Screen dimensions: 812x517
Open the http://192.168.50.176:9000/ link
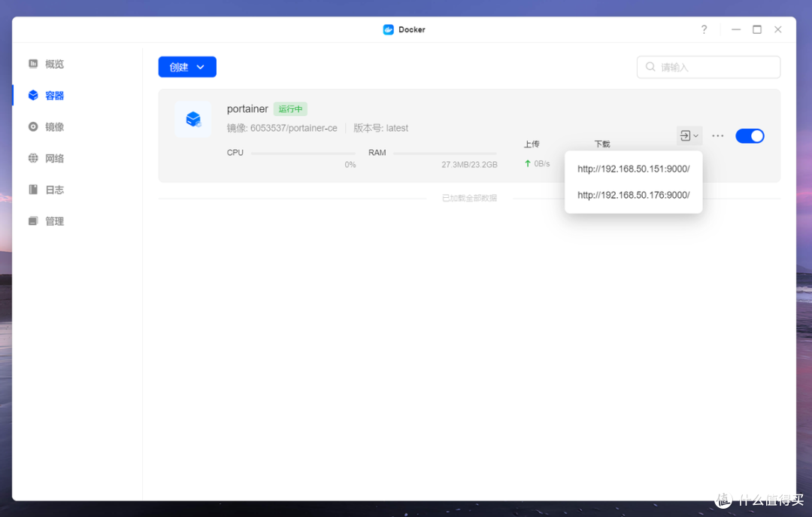pos(633,195)
